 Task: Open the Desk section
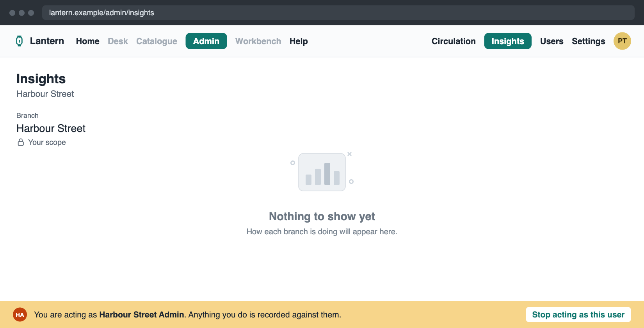[x=118, y=41]
